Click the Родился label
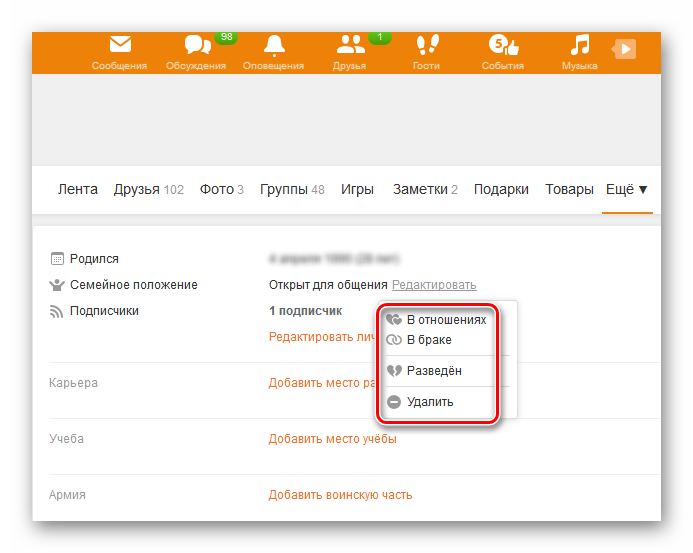This screenshot has width=693, height=553. click(x=94, y=259)
